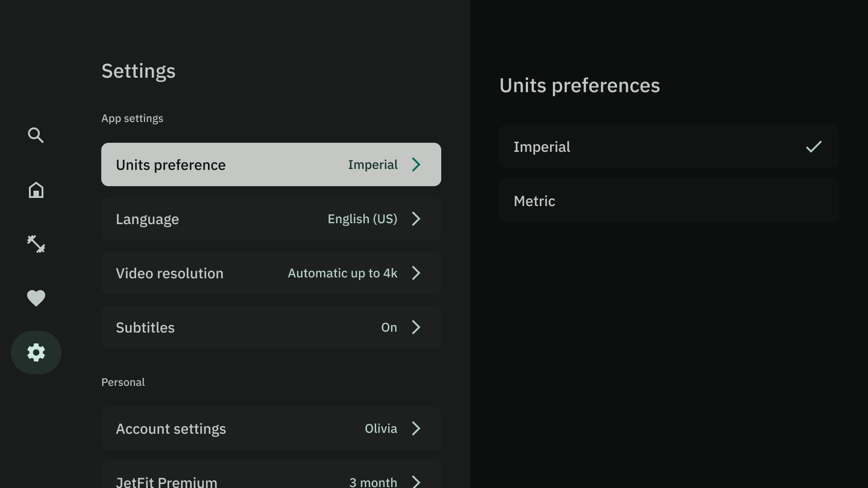Click the settings gear icon in the sidebar
868x488 pixels.
tap(36, 352)
